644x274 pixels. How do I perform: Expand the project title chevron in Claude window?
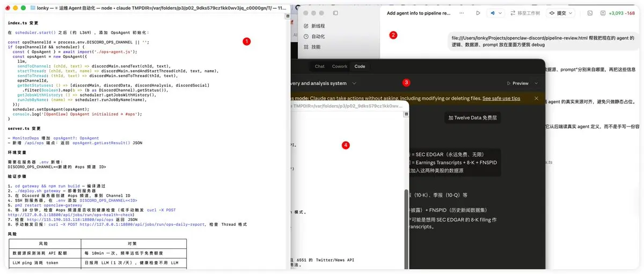pyautogui.click(x=355, y=83)
